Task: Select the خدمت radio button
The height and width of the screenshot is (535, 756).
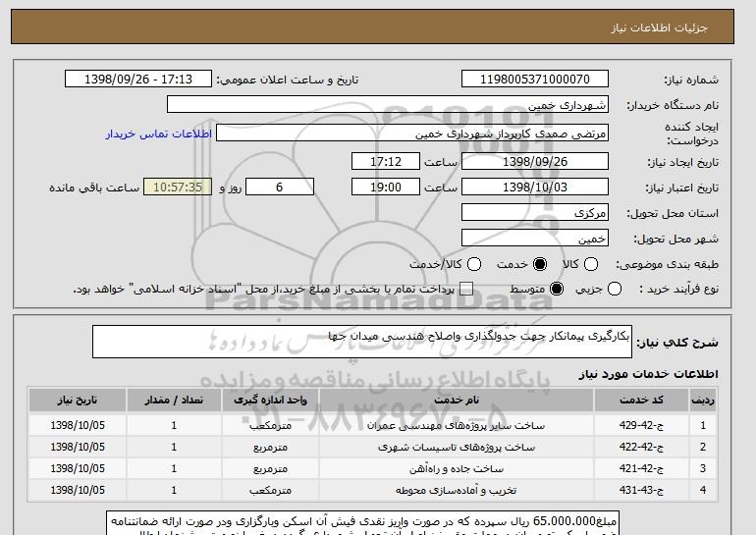Action: tap(540, 264)
